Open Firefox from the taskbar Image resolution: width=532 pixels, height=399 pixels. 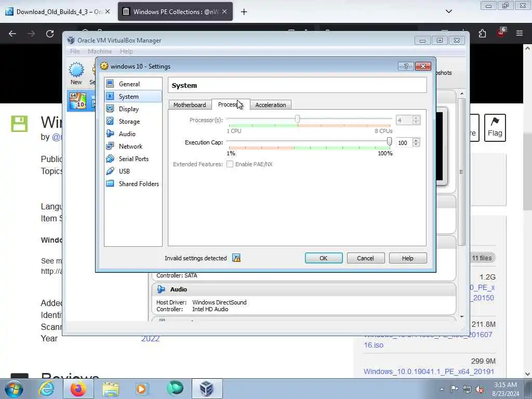point(78,389)
